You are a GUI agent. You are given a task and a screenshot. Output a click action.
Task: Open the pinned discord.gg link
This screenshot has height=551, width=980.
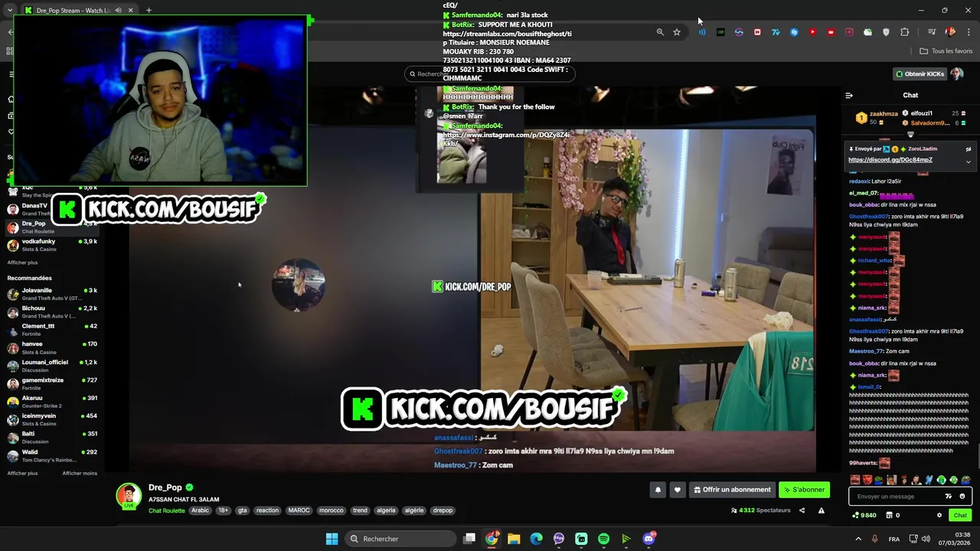click(x=890, y=160)
